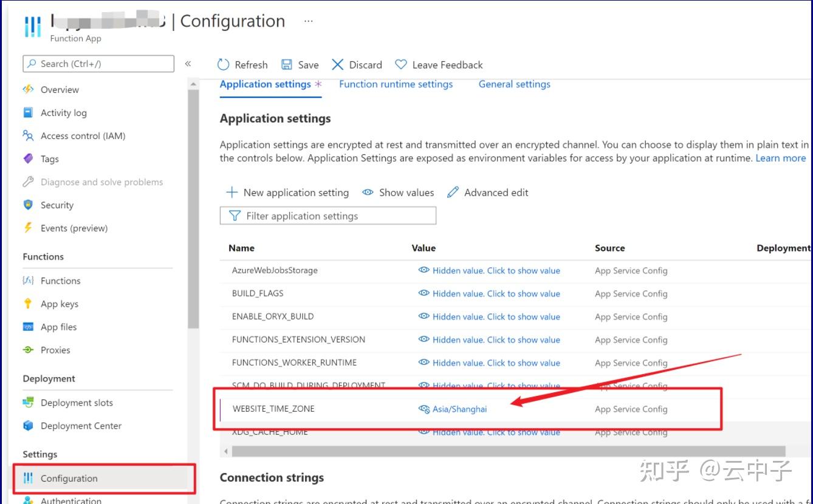Click the Activity log icon

click(28, 112)
